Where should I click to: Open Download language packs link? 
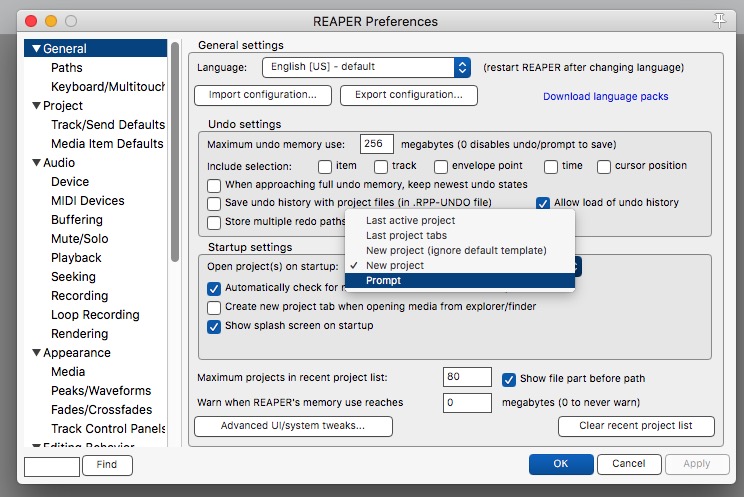(x=605, y=96)
